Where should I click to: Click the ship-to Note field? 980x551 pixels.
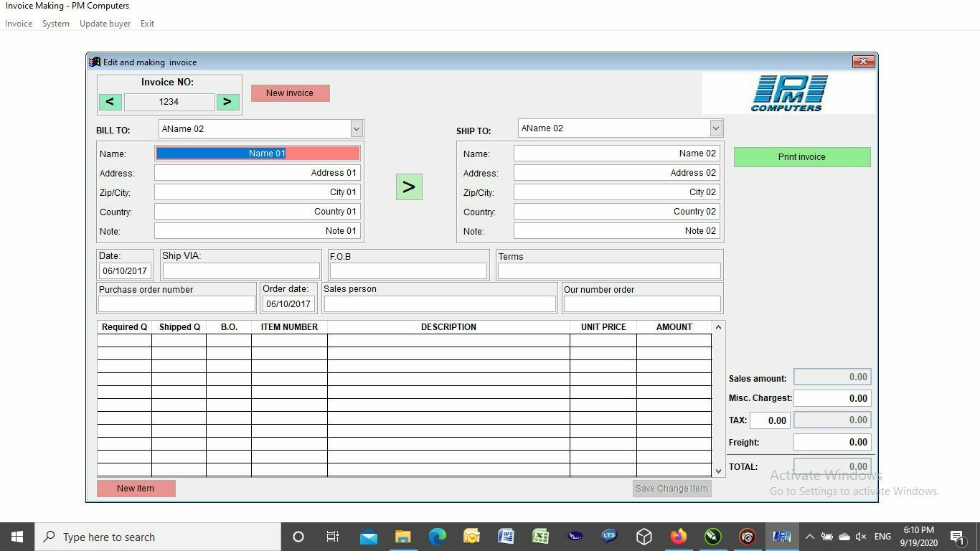pyautogui.click(x=617, y=230)
